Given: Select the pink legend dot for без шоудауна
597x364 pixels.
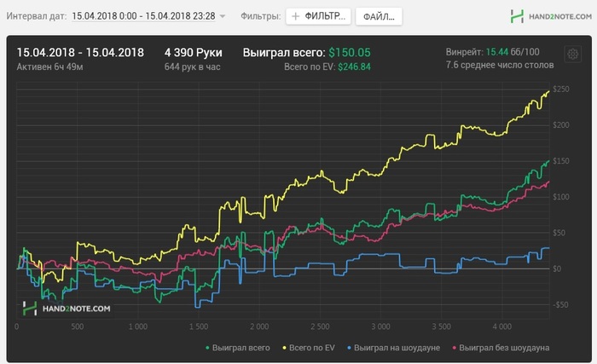Looking at the screenshot, I should coord(455,348).
